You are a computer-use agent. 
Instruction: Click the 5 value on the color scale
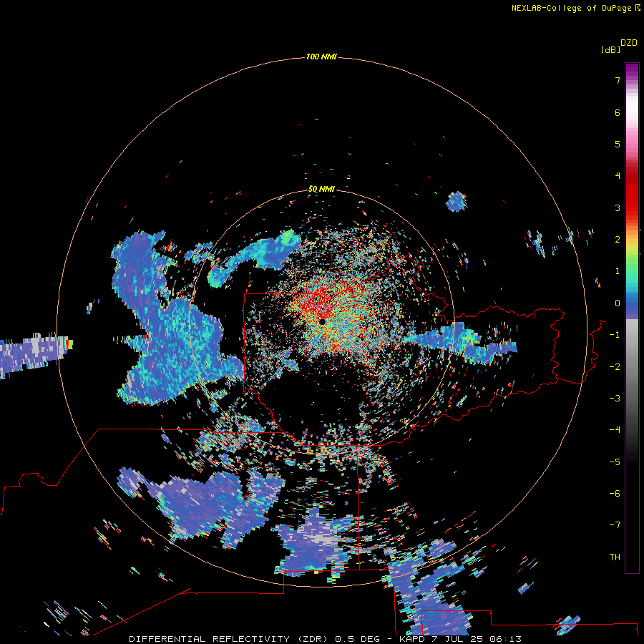(x=618, y=144)
